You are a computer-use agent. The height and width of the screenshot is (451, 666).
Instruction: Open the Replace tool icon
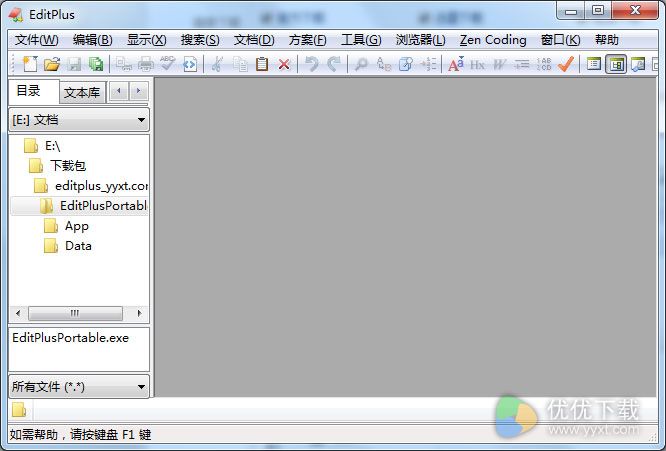tap(383, 64)
